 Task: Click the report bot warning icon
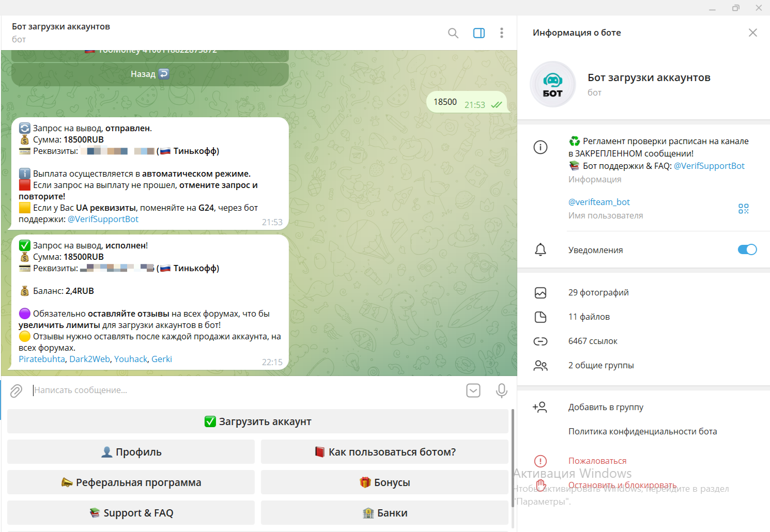(x=540, y=461)
